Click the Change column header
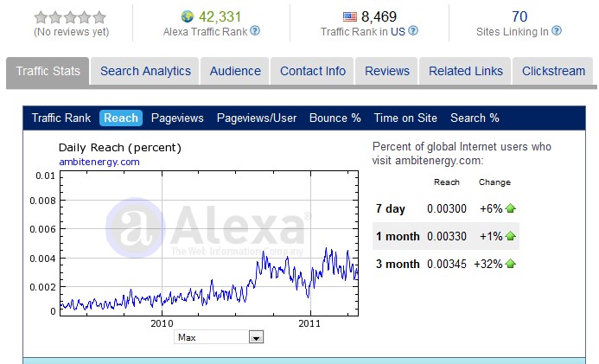 tap(494, 182)
